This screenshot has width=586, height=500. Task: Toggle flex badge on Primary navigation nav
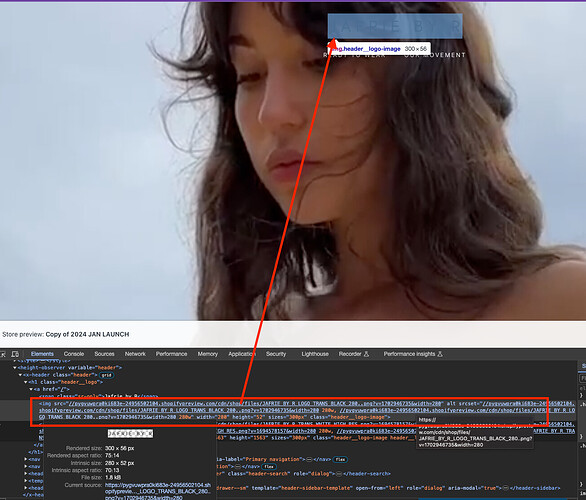point(340,459)
